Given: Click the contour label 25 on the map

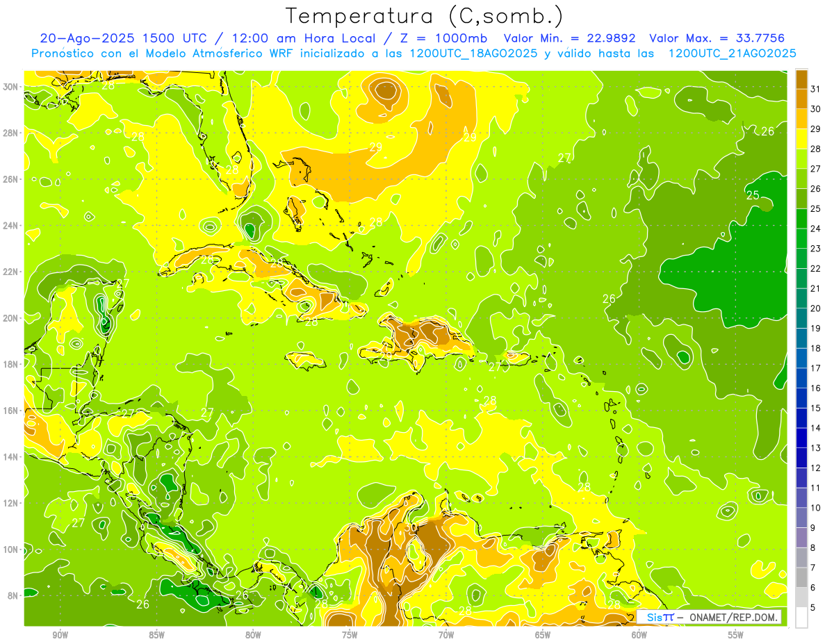Looking at the screenshot, I should click(753, 195).
